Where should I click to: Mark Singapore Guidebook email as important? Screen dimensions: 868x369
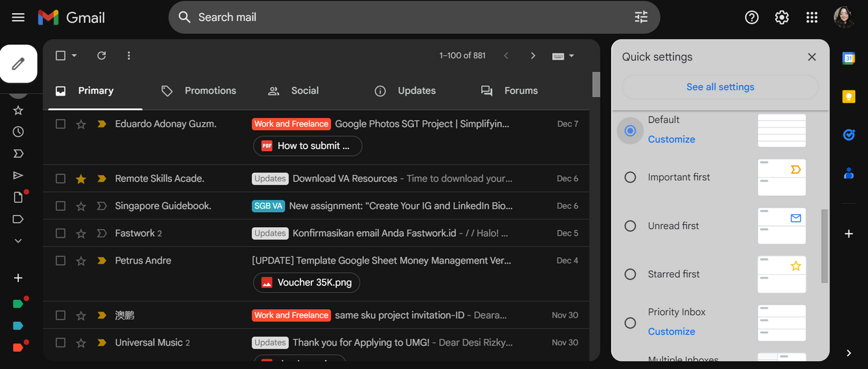[x=101, y=206]
